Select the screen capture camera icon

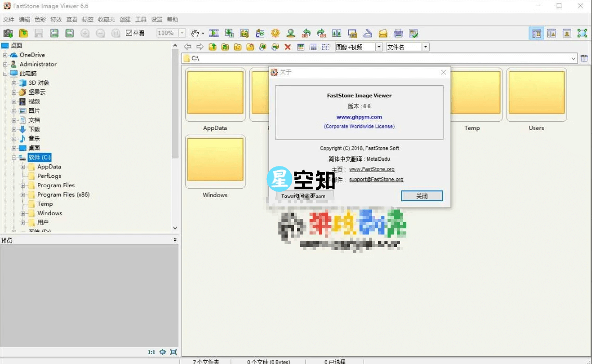7,33
